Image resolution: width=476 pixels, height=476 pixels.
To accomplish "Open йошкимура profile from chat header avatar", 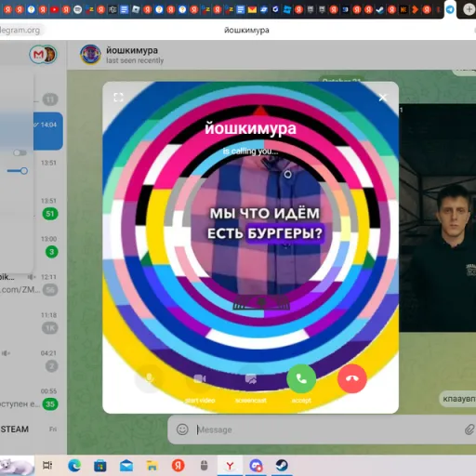I will pyautogui.click(x=90, y=55).
